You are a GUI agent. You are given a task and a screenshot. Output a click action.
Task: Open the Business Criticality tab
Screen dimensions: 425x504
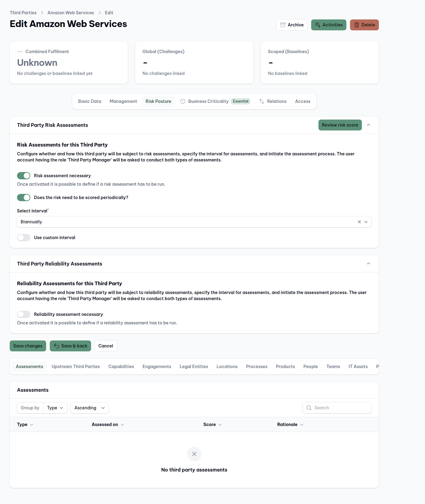point(215,101)
